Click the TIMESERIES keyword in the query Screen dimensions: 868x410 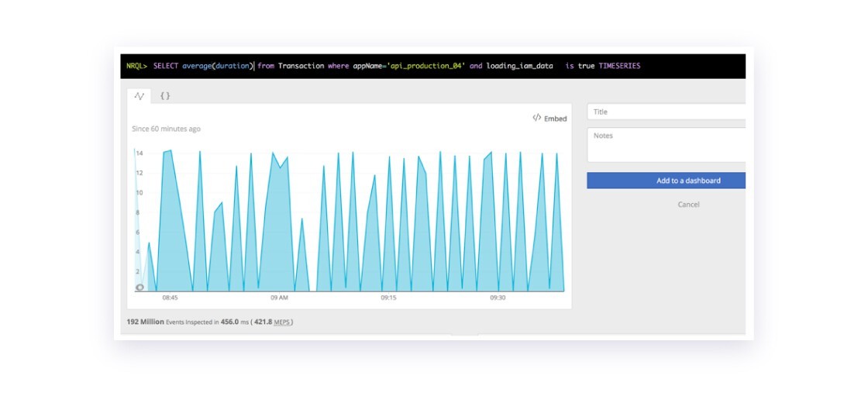pyautogui.click(x=619, y=66)
